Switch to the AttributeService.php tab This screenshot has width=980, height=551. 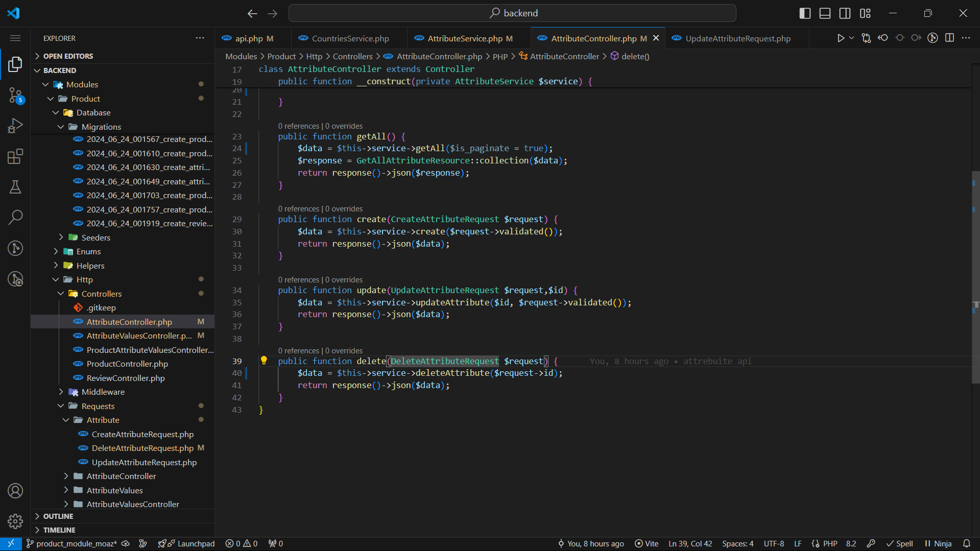(465, 38)
